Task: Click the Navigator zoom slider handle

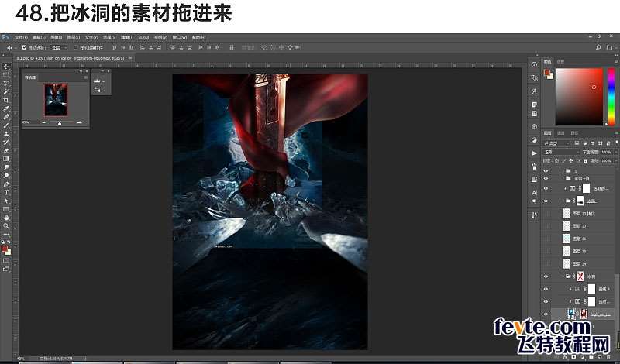Action: [60, 123]
